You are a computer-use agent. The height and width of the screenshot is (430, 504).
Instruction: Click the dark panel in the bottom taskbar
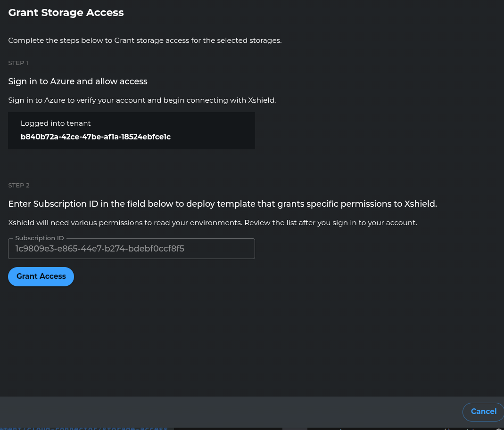[x=228, y=429]
